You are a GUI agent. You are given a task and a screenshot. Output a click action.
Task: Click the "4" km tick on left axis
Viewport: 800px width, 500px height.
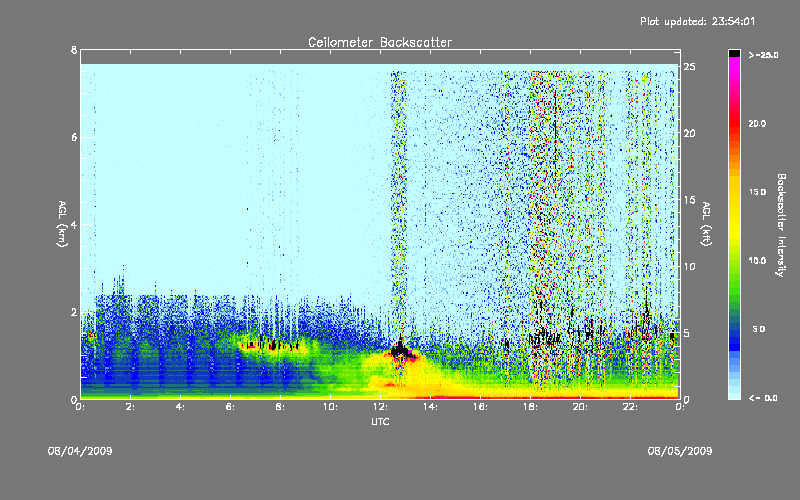74,224
